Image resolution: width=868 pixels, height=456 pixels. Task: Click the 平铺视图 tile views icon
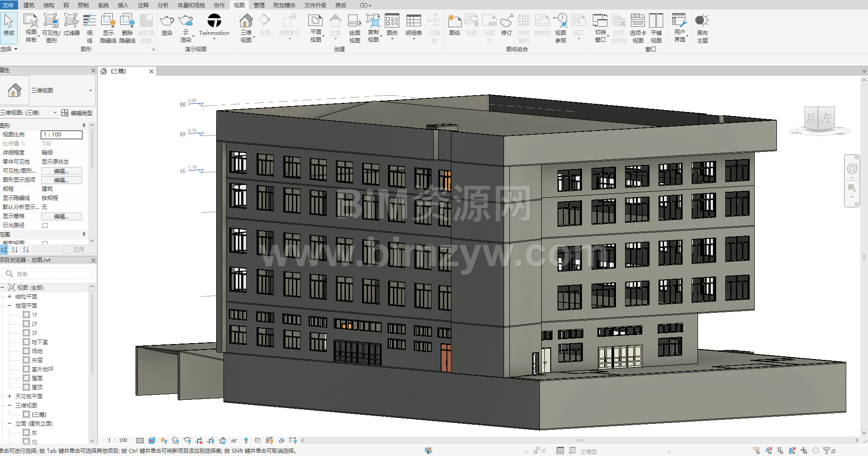(656, 28)
